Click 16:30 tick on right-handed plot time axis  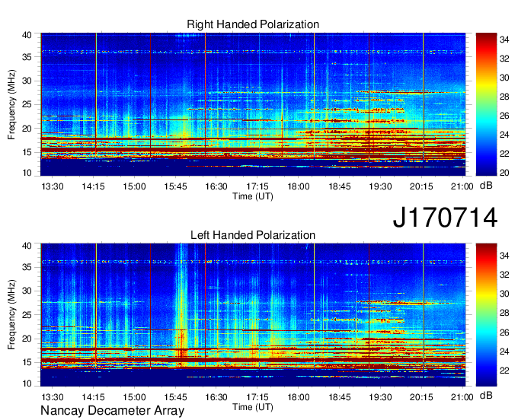click(x=216, y=186)
